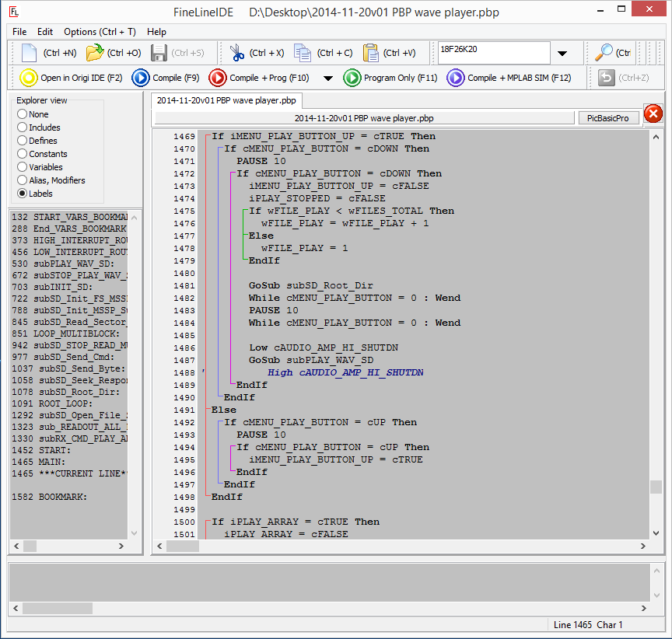Image resolution: width=672 pixels, height=639 pixels.
Task: Collapse the If block at line 1470
Action: tap(219, 148)
